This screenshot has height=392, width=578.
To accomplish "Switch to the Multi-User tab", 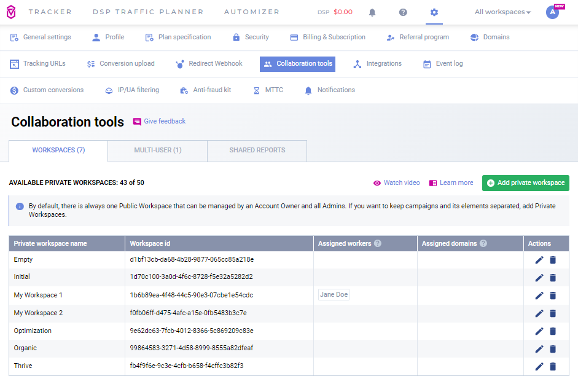I will (158, 151).
